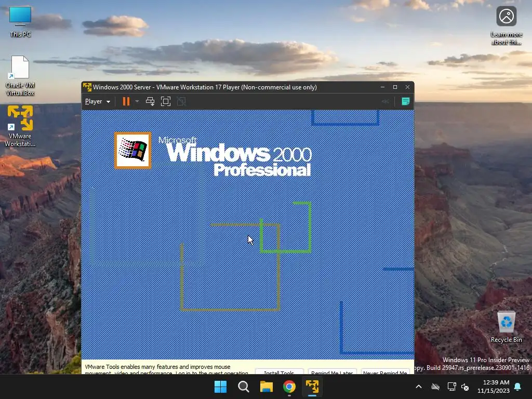Launch Google Chrome from the taskbar
Image resolution: width=532 pixels, height=399 pixels.
tap(289, 387)
